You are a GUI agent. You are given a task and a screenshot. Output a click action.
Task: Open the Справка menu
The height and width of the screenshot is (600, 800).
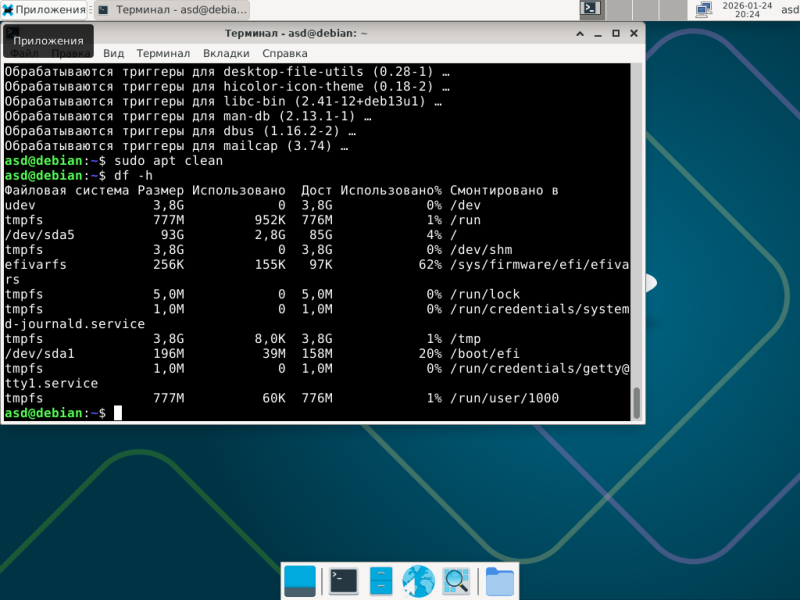pos(285,53)
